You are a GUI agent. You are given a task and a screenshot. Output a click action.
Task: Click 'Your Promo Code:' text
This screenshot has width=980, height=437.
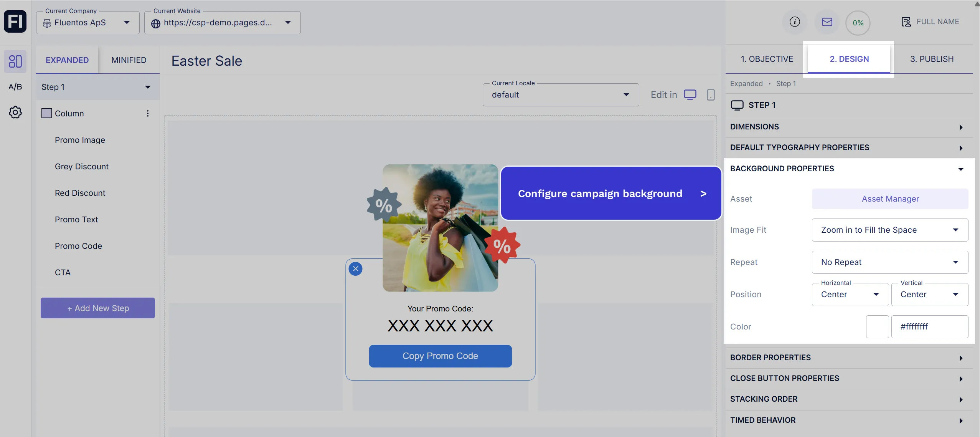[x=440, y=309]
